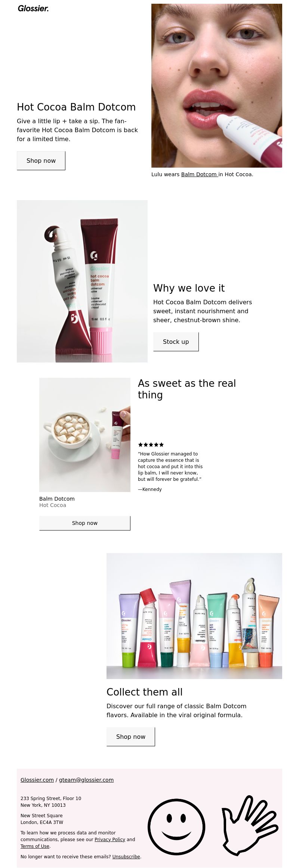The image size is (299, 868).
Task: Open the gteam@glossier.com email link
Action: pyautogui.click(x=86, y=780)
